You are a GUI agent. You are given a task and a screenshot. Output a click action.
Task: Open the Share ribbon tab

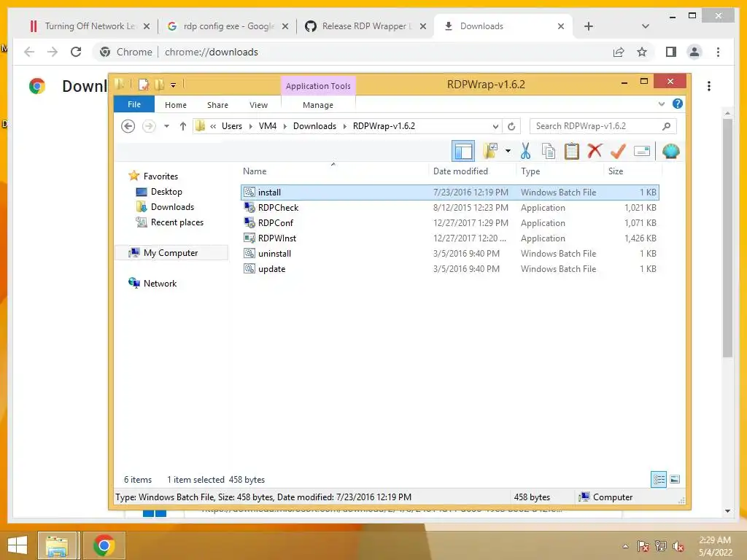point(217,105)
